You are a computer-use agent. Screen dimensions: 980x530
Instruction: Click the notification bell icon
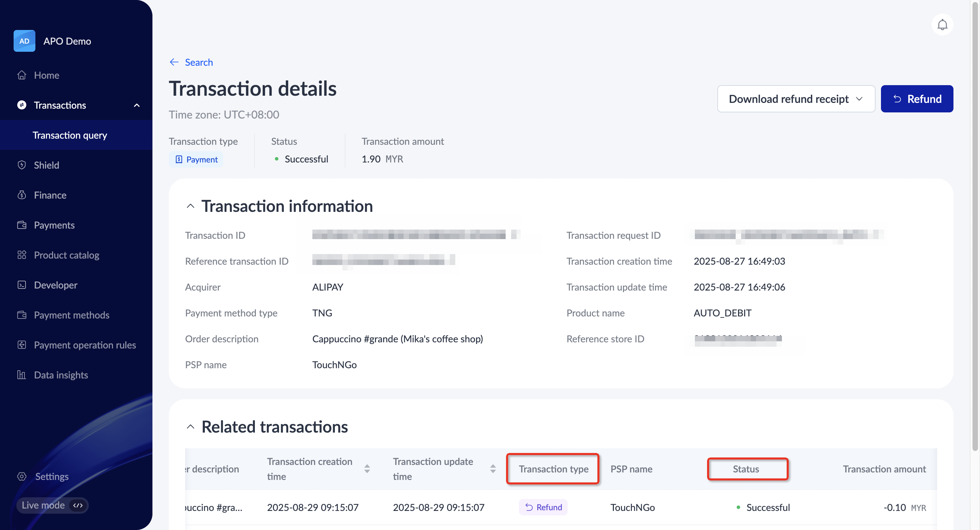[942, 25]
